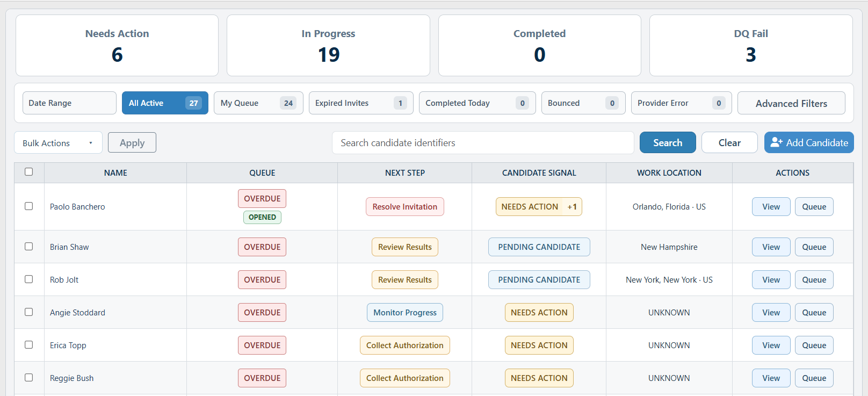Open the Bulk Actions dropdown
The height and width of the screenshot is (396, 868).
coord(58,143)
